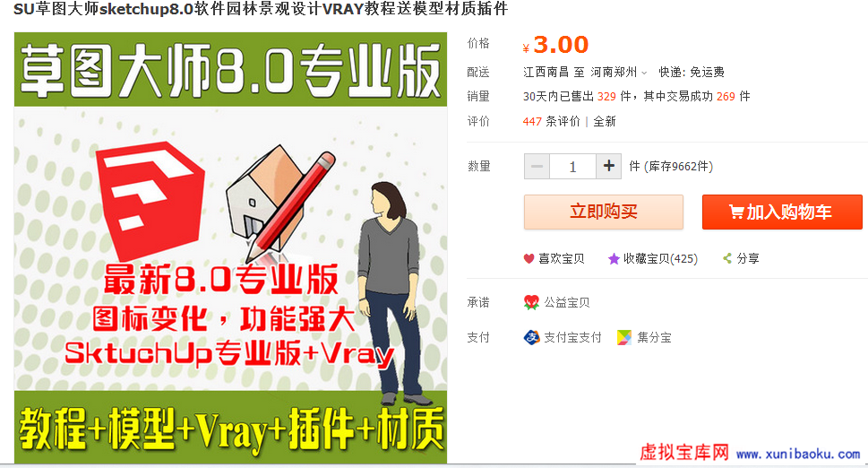The image size is (868, 468).
Task: Open the 447 条评价 reviews link
Action: click(x=552, y=121)
